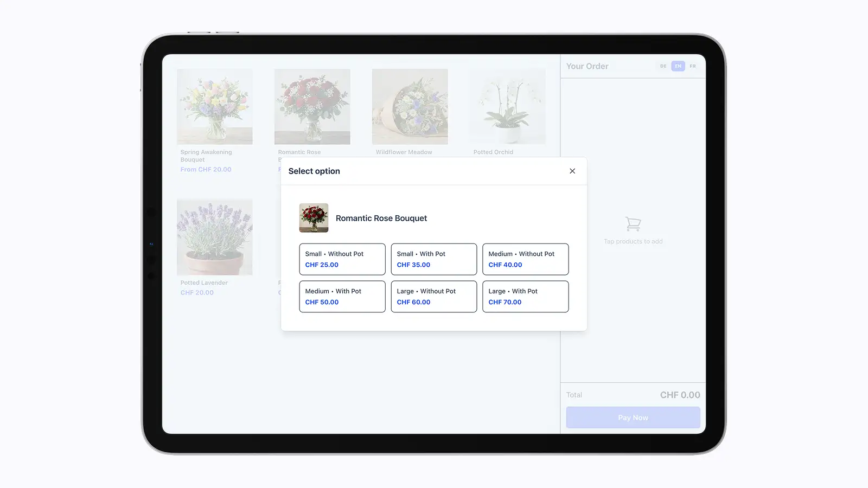
Task: Tap the Potted Lavender product image
Action: pos(215,237)
